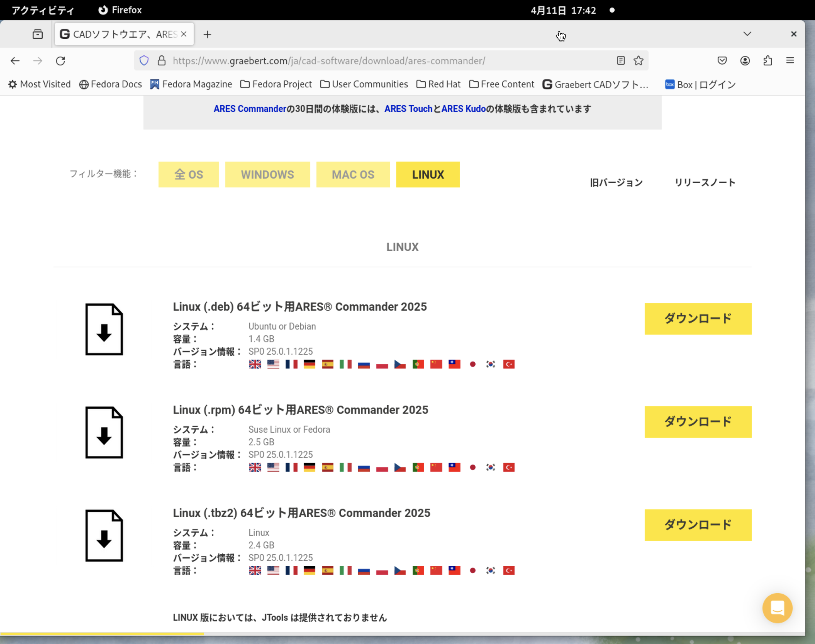815x644 pixels.
Task: Select the WINDOWS filter button
Action: [267, 175]
